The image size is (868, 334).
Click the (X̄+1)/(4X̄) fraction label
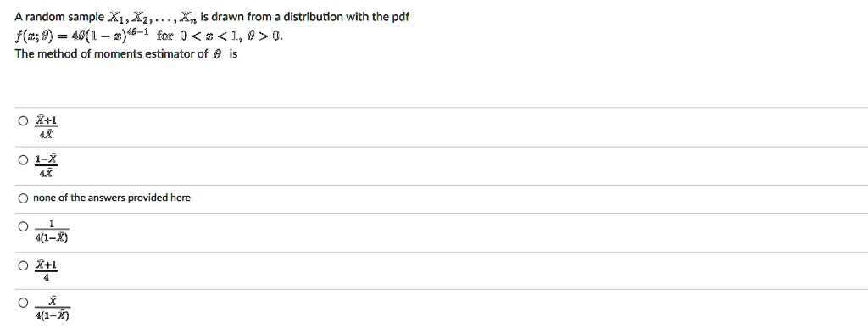pyautogui.click(x=47, y=127)
